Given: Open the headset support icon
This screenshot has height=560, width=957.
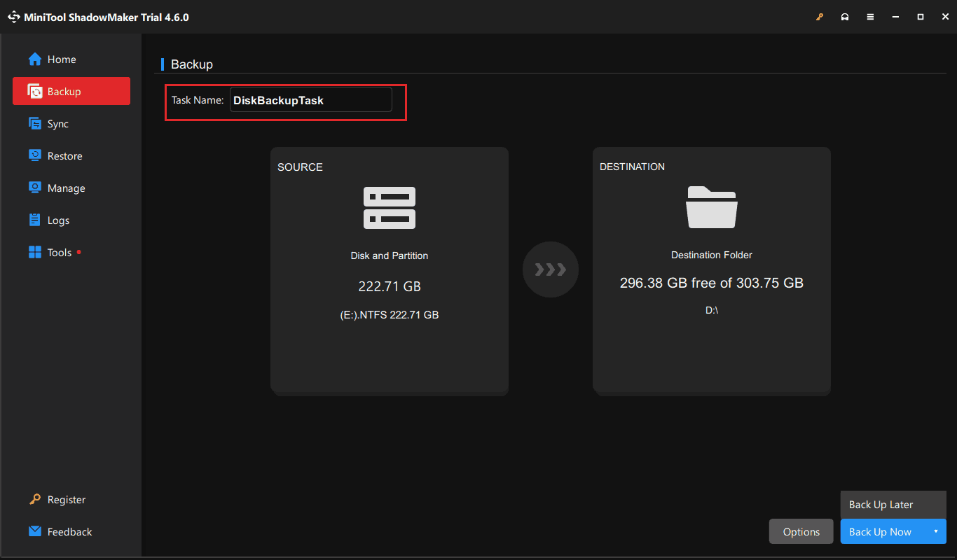Looking at the screenshot, I should (x=845, y=17).
